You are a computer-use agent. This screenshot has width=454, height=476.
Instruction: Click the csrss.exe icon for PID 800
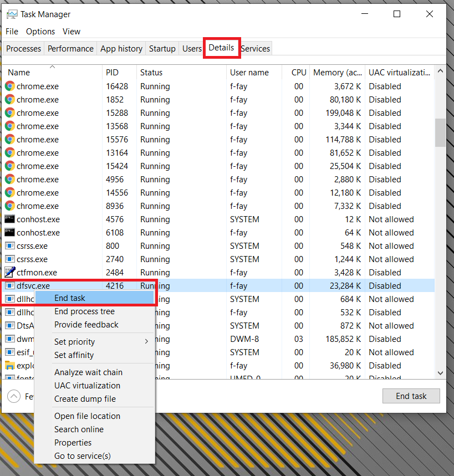[9, 246]
